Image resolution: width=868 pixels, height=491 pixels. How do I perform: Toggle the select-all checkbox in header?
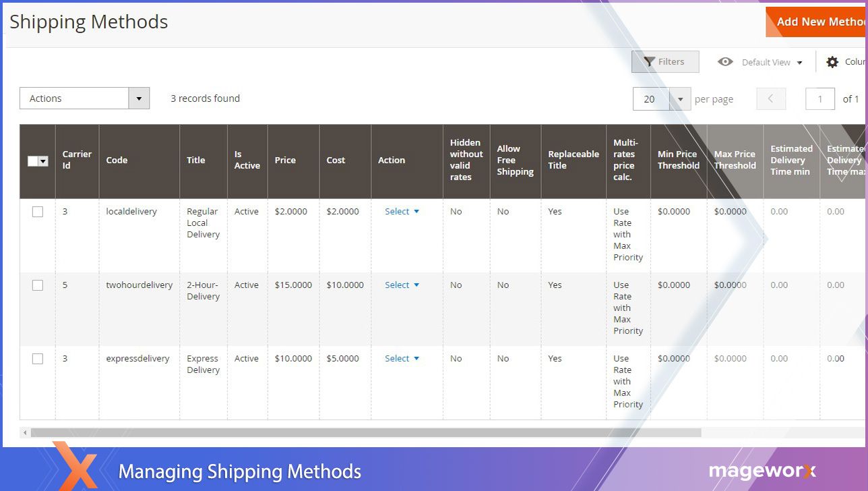pyautogui.click(x=32, y=161)
